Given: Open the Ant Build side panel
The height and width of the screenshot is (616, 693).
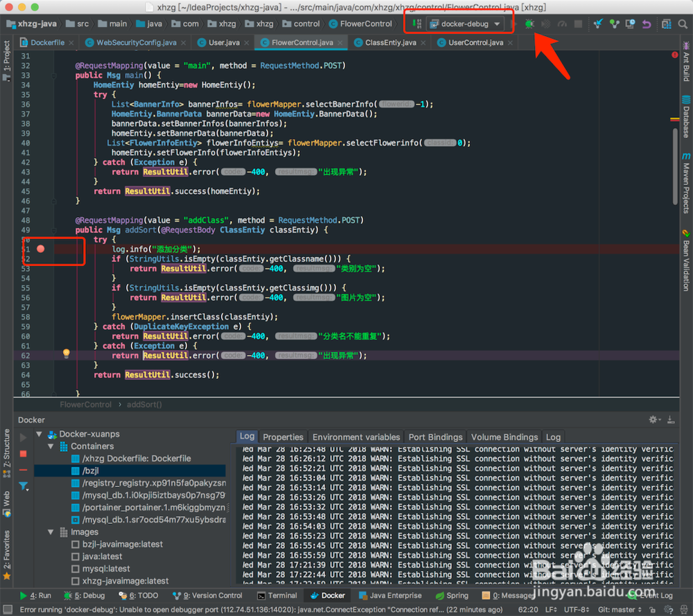Looking at the screenshot, I should pyautogui.click(x=686, y=62).
